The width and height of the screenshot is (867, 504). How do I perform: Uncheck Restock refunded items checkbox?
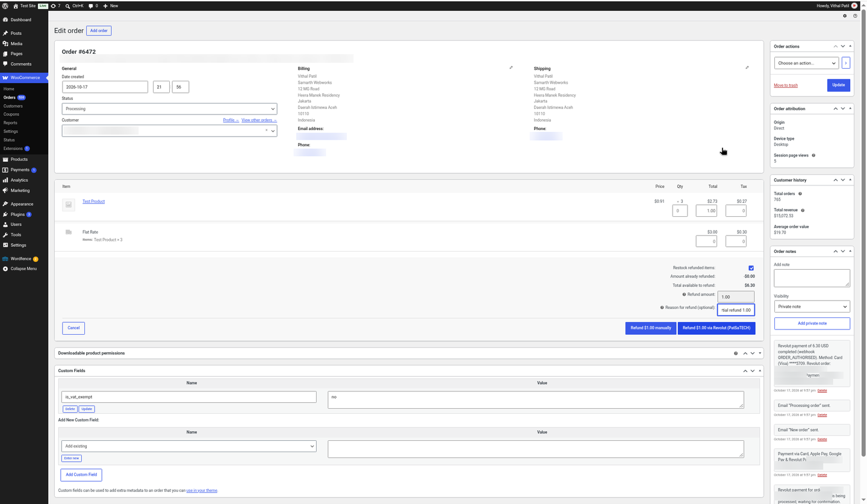tap(751, 268)
